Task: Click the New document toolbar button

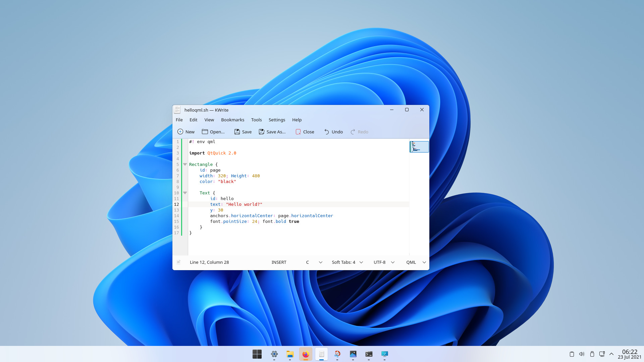Action: tap(186, 132)
